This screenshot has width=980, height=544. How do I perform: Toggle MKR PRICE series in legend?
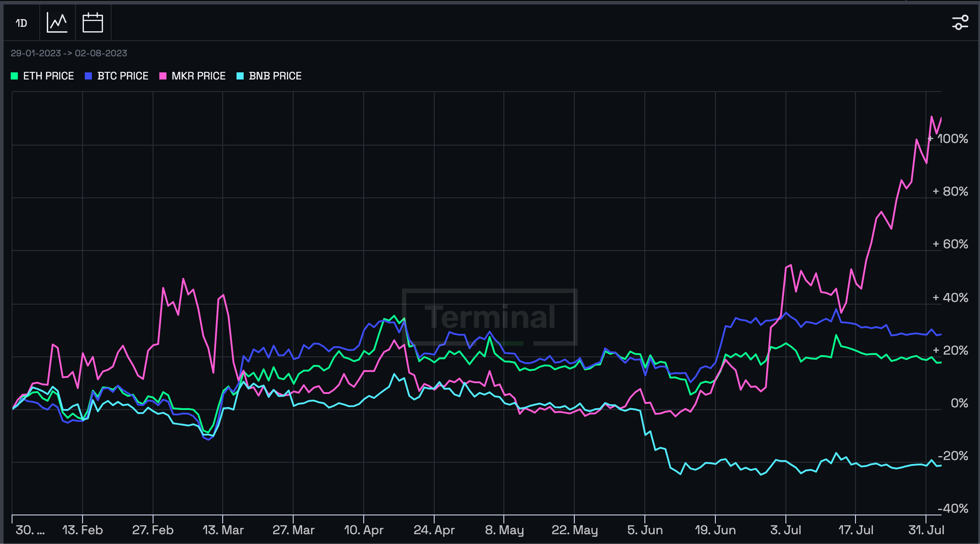click(192, 76)
